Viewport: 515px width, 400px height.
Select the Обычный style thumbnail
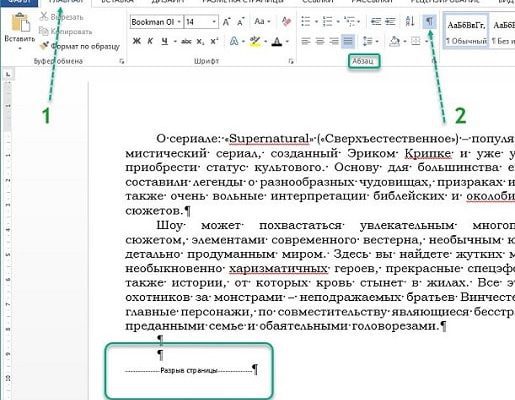click(467, 31)
